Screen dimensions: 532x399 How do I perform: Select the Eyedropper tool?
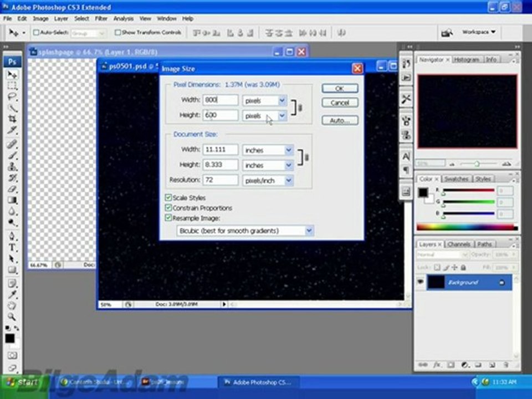(12, 294)
